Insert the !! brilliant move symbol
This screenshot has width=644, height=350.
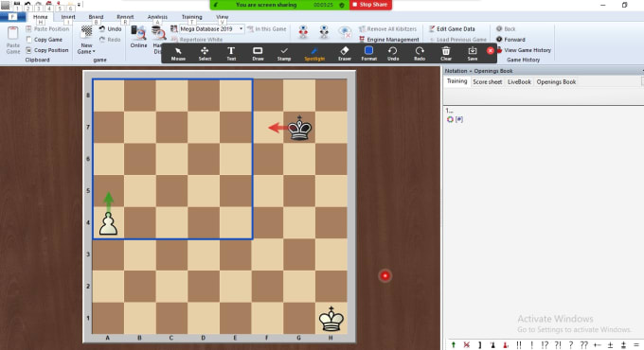[519, 345]
